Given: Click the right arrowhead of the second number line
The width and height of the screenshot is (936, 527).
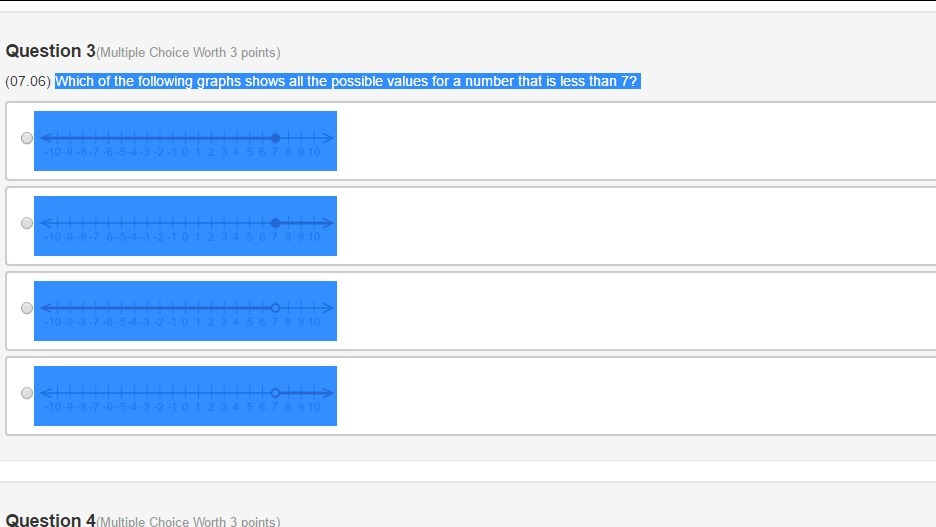Looking at the screenshot, I should click(x=328, y=223).
